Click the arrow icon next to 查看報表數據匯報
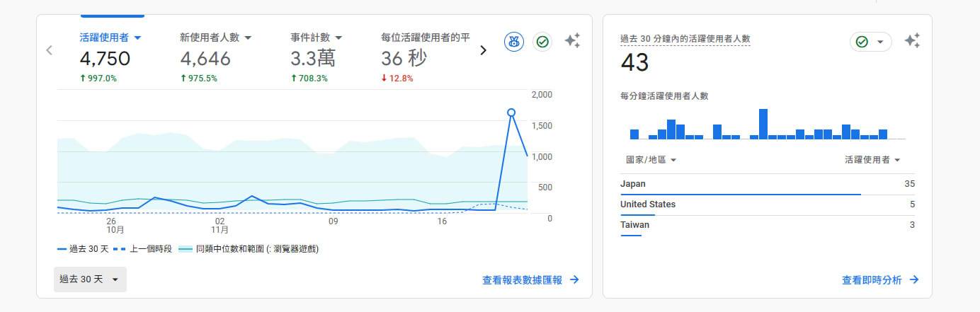 574,280
